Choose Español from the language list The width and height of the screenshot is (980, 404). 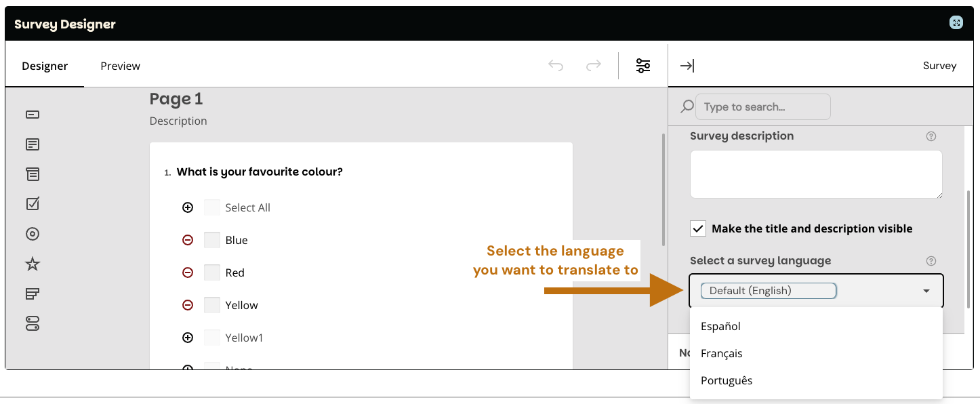point(720,326)
